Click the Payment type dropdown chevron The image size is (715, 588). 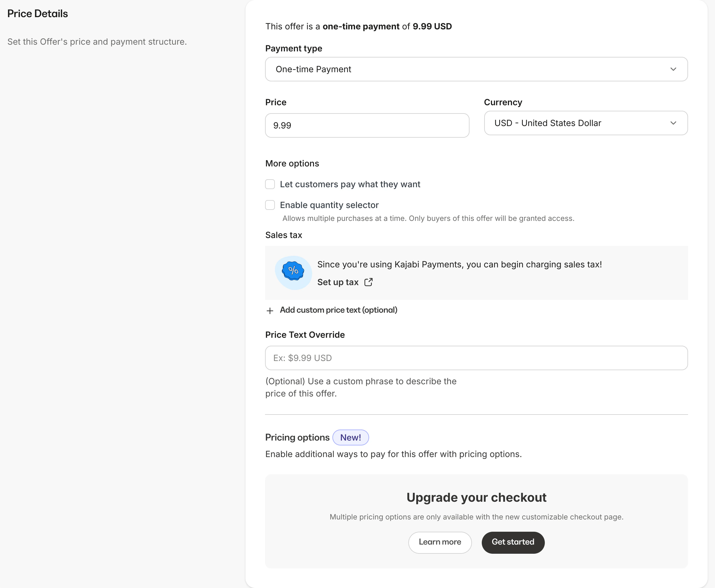coord(674,69)
